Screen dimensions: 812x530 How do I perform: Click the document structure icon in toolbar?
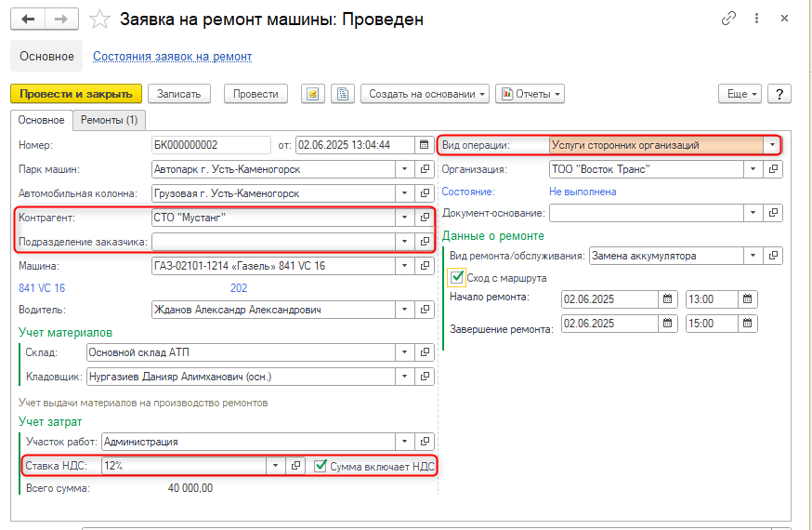point(343,94)
